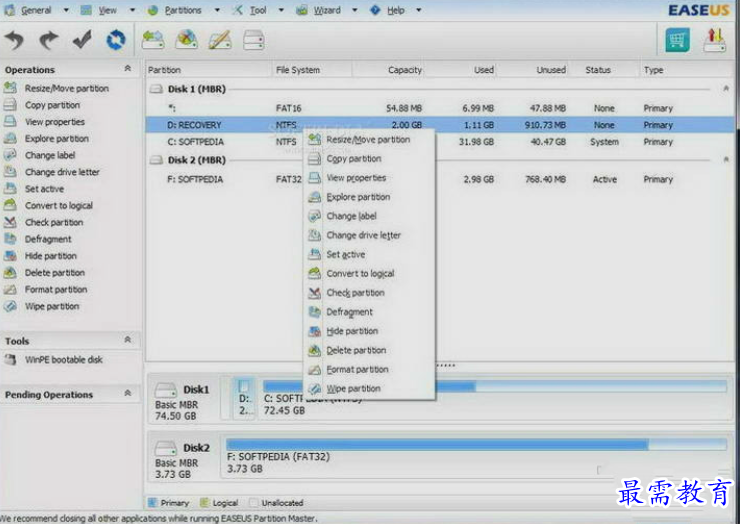Click Format partition in the Operations sidebar
The height and width of the screenshot is (524, 740).
(56, 289)
